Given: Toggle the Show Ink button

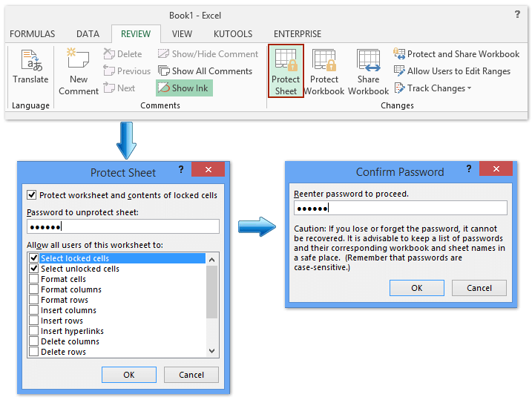Looking at the screenshot, I should [184, 88].
